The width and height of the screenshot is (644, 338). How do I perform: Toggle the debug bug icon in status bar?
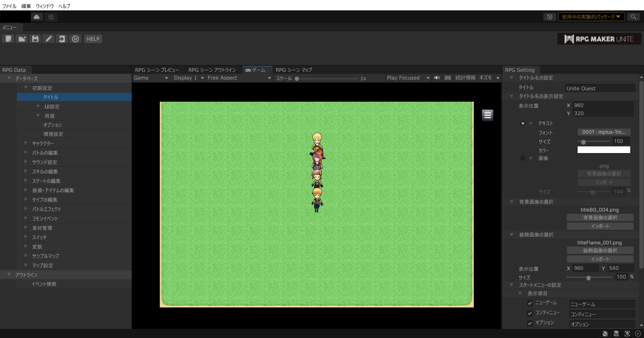pyautogui.click(x=605, y=334)
